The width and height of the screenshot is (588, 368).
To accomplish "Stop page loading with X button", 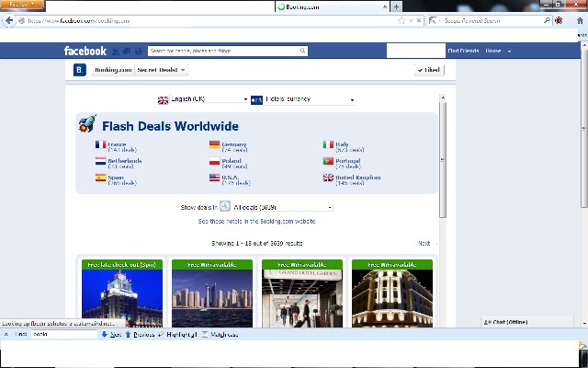I will 419,20.
